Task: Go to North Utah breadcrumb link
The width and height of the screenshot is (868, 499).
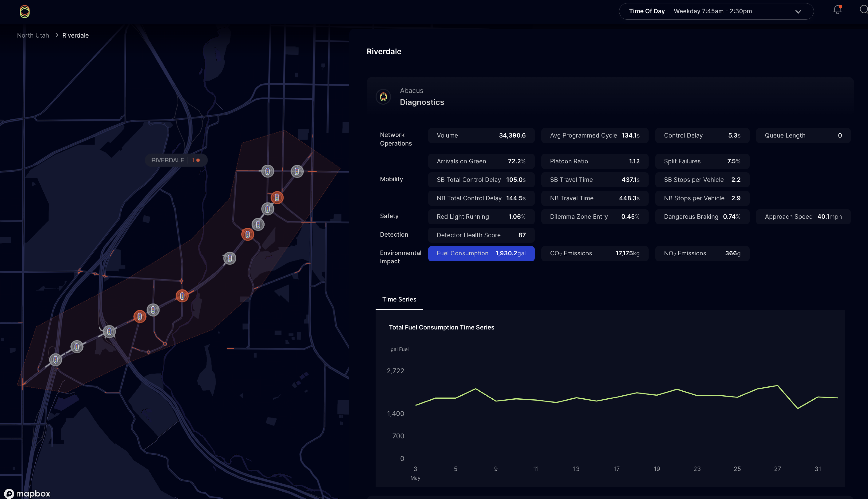Action: [33, 35]
